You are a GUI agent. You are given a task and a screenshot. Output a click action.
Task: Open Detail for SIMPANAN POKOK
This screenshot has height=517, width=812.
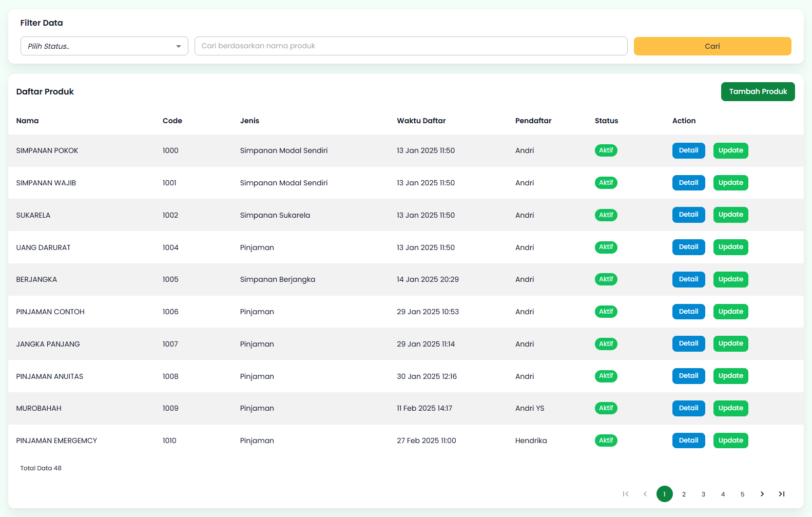tap(688, 150)
